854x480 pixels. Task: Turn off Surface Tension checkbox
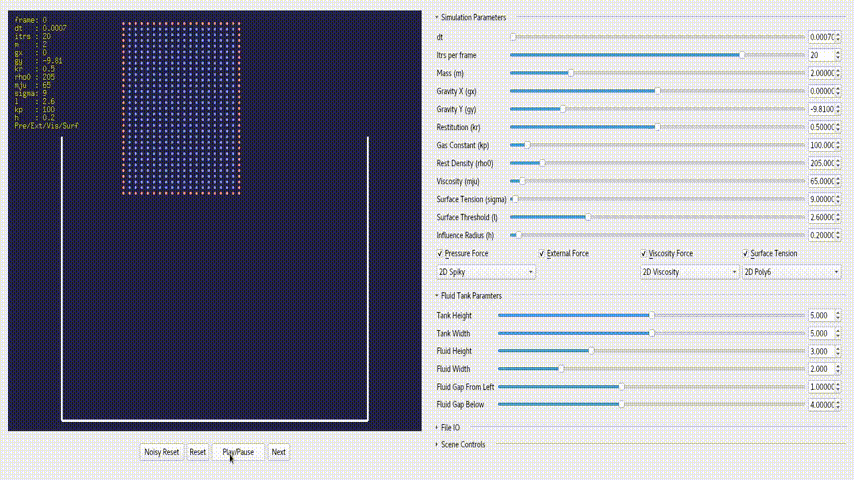746,254
